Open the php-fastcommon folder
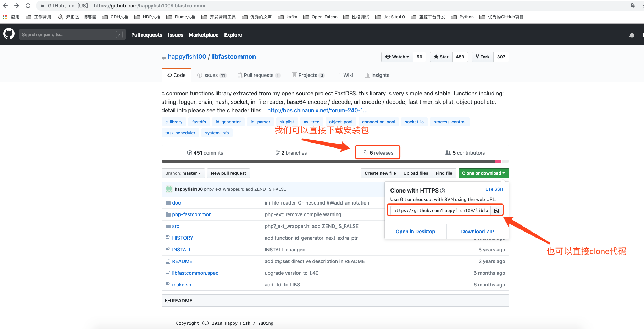 click(x=192, y=214)
